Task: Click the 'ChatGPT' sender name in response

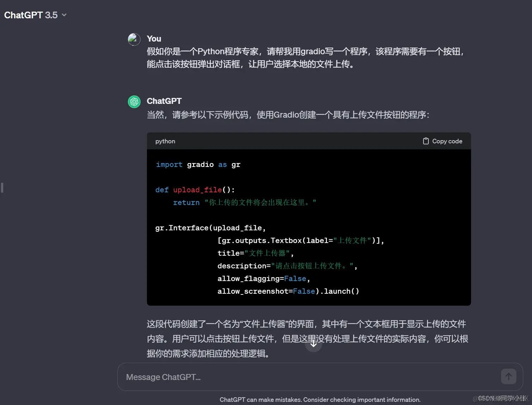Action: (x=164, y=101)
